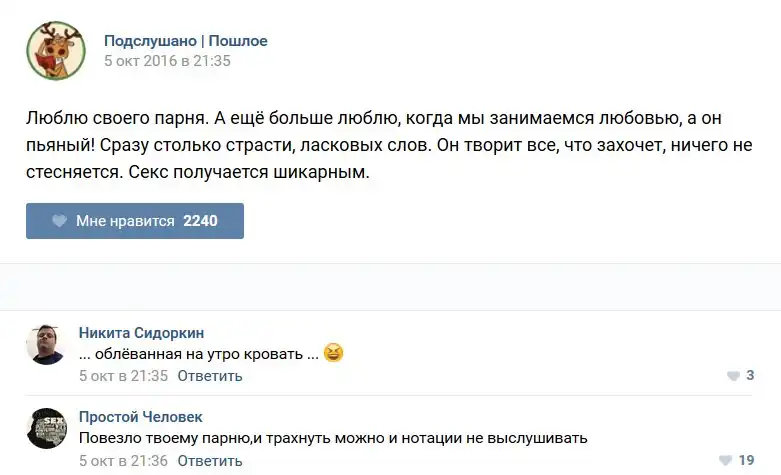Click the main post text body
Image resolution: width=781 pixels, height=475 pixels.
click(x=388, y=145)
